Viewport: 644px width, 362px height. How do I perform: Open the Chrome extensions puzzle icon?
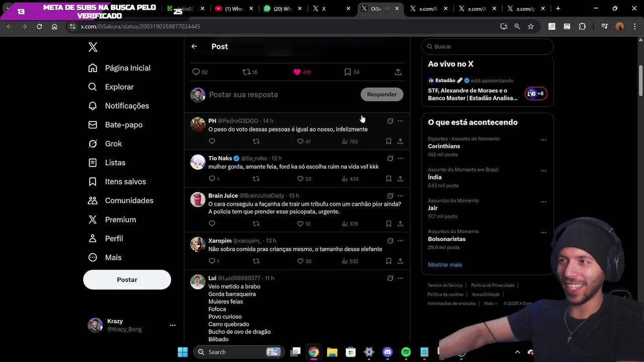tap(582, 26)
